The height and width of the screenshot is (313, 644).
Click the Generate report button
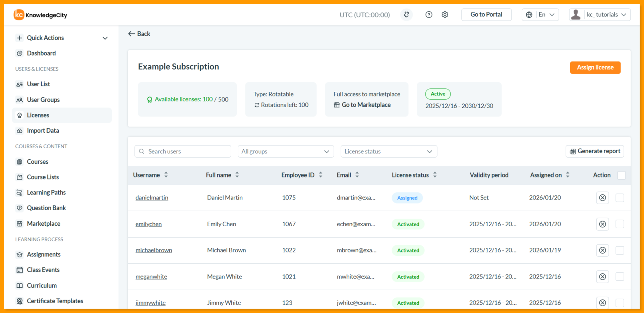click(595, 151)
